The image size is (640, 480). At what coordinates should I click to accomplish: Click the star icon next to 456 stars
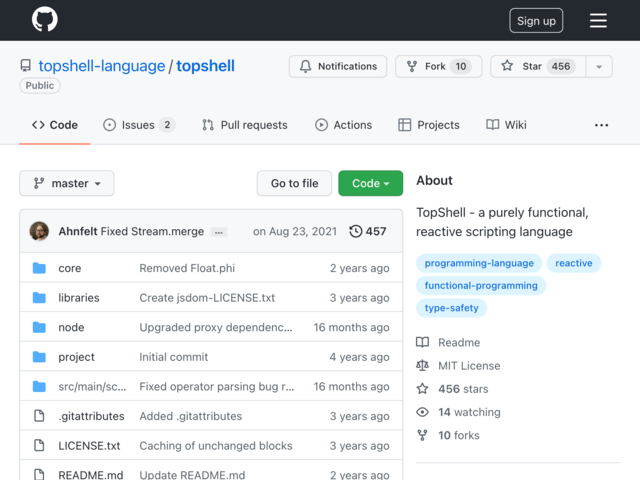(x=422, y=389)
